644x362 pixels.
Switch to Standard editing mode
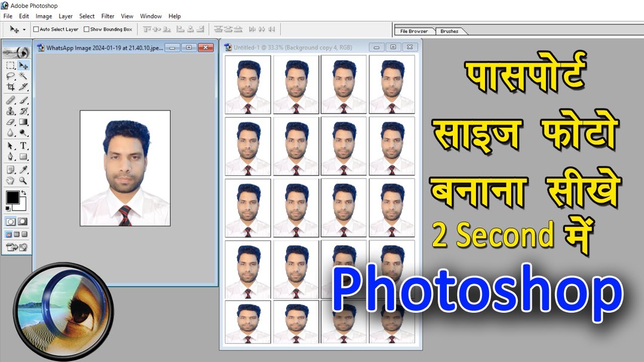tap(11, 221)
